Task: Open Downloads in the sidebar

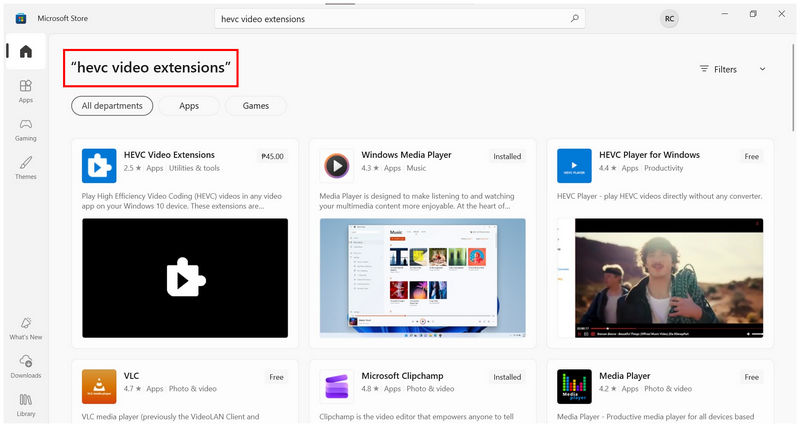Action: tap(26, 367)
